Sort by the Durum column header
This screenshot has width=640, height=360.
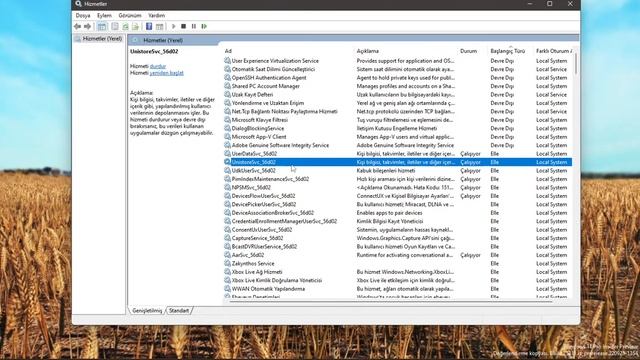tap(469, 51)
